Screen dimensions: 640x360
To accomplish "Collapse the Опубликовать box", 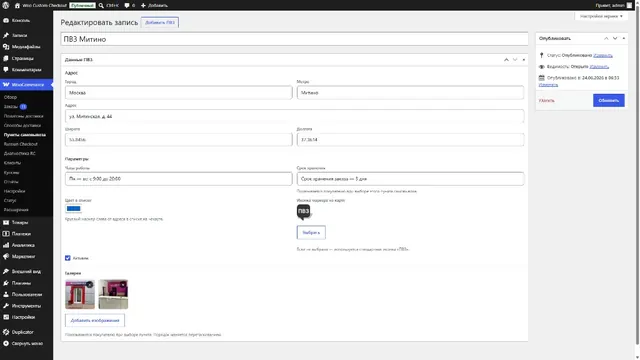I will 624,38.
